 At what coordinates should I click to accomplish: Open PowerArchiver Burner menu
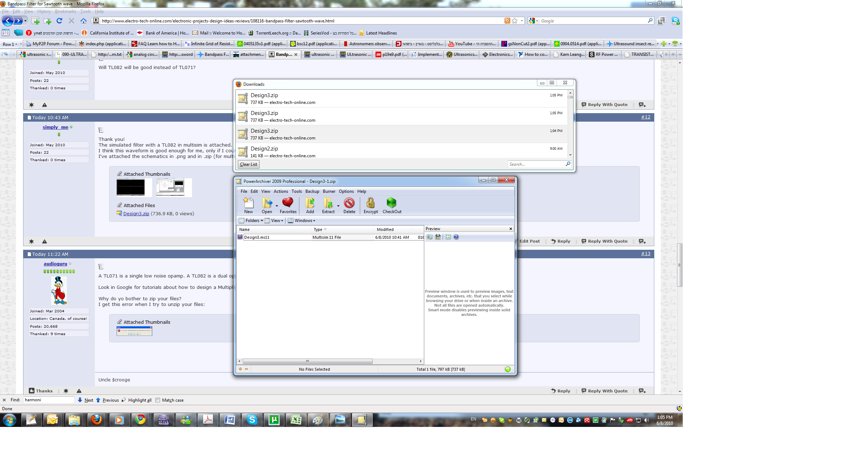[x=329, y=191]
